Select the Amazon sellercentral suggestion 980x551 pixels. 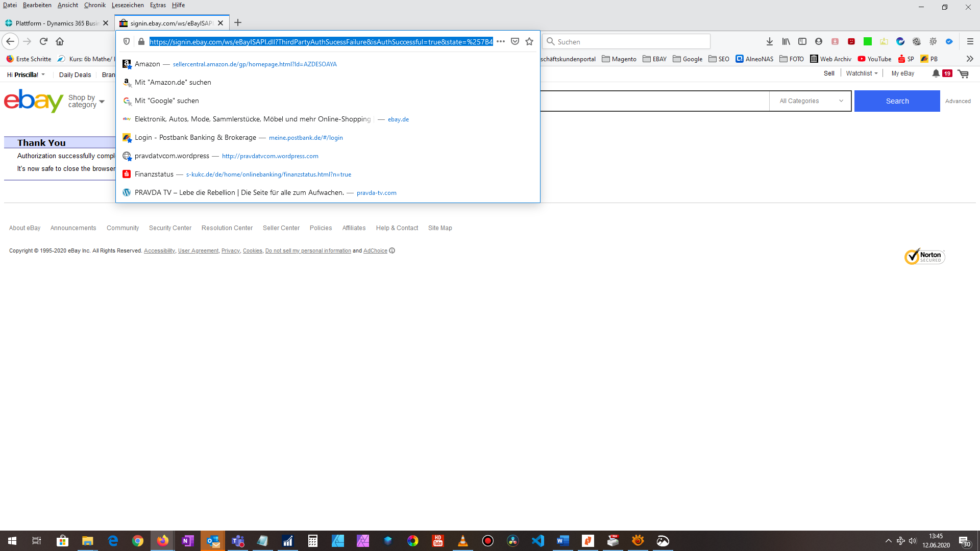[x=328, y=64]
